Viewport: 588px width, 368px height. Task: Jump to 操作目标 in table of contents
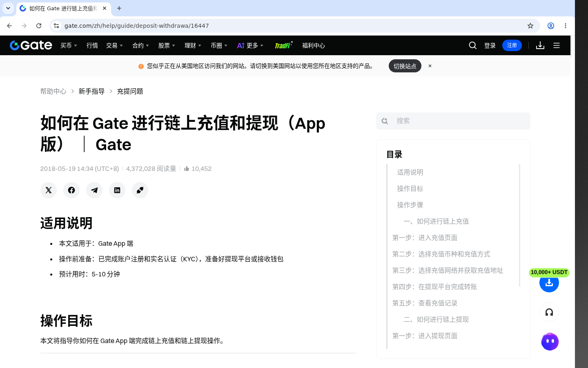[410, 188]
